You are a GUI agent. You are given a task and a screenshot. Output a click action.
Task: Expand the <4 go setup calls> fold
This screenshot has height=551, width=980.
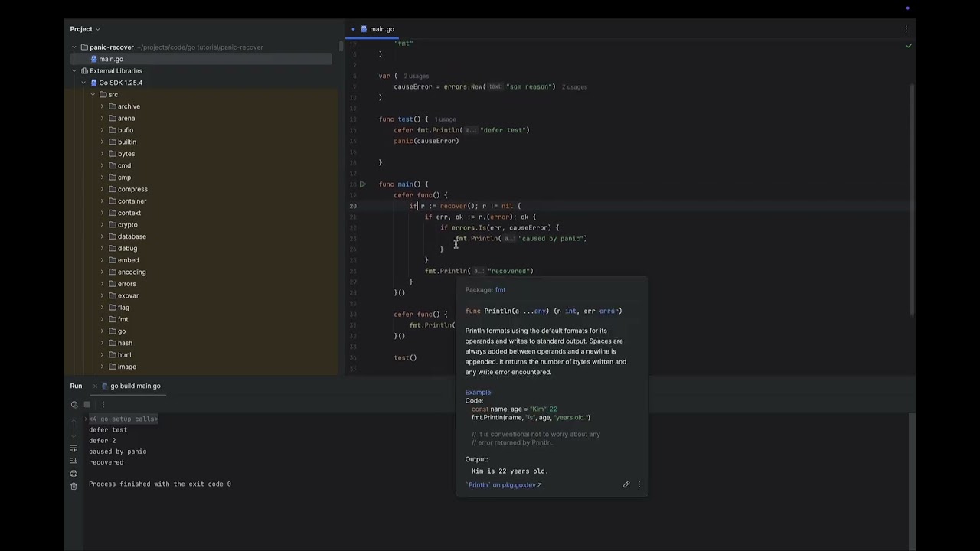tap(123, 419)
